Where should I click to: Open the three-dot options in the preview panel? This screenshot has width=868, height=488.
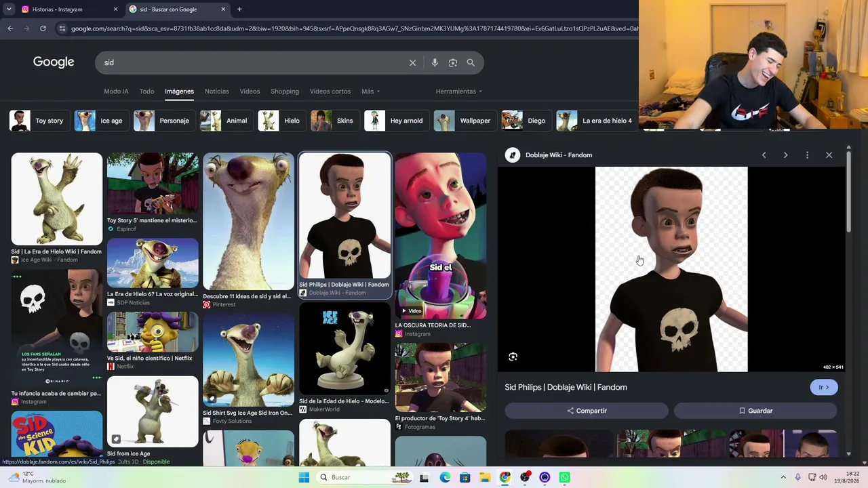(x=807, y=155)
